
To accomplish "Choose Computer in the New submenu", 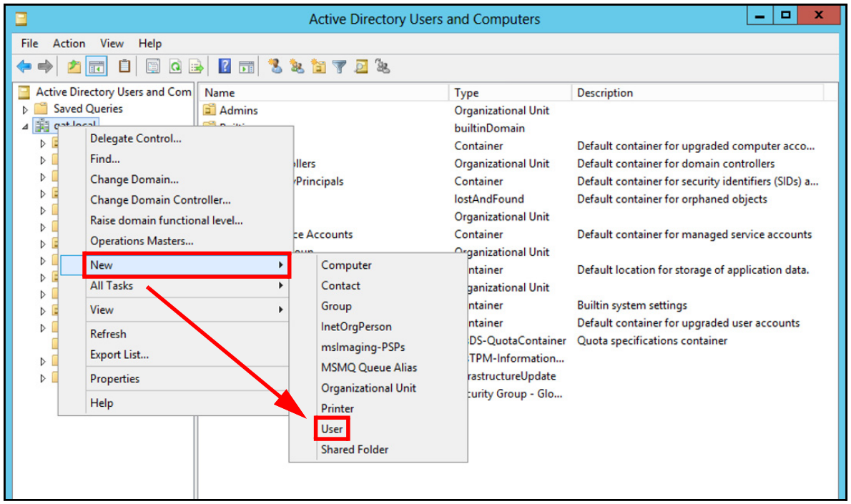I will point(346,265).
